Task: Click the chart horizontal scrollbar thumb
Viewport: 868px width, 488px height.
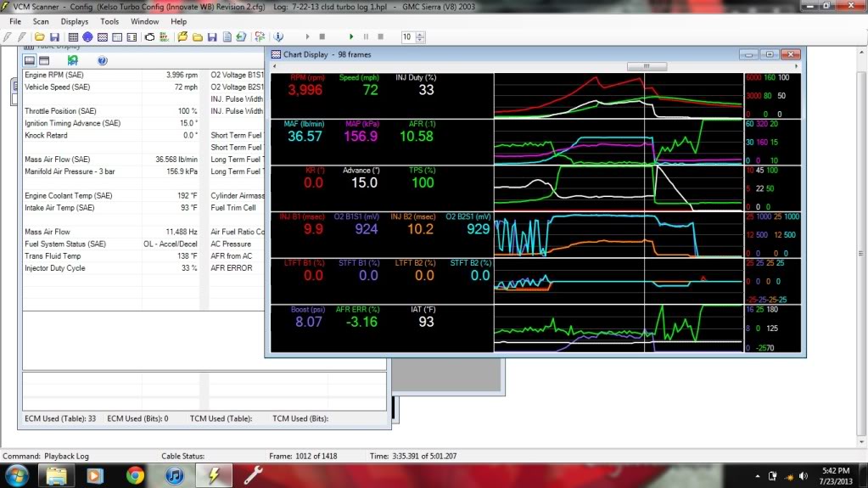Action: click(x=647, y=66)
